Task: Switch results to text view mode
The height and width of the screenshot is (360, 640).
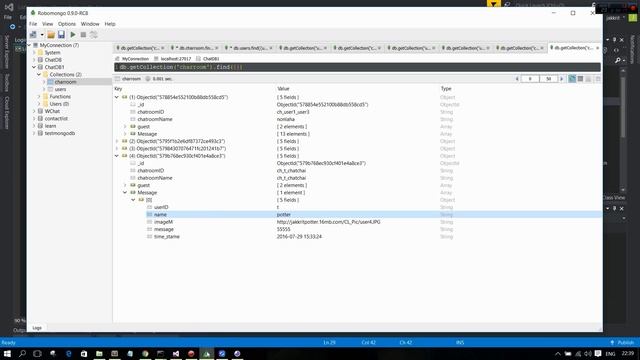Action: tap(589, 79)
